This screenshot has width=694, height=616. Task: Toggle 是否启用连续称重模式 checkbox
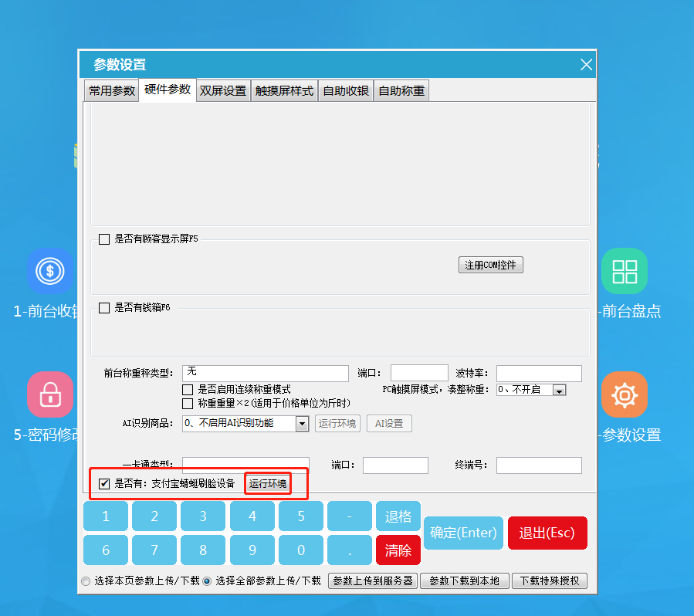[x=188, y=390]
